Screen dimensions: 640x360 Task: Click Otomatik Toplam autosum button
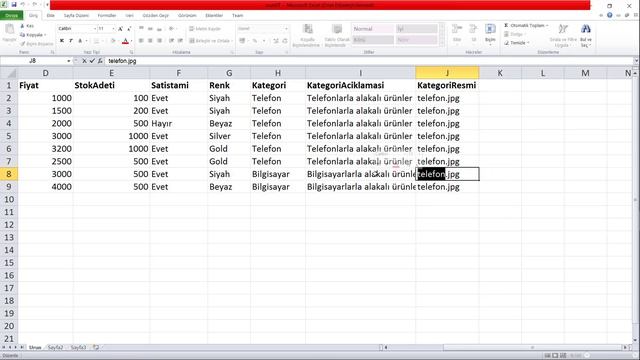(x=526, y=25)
